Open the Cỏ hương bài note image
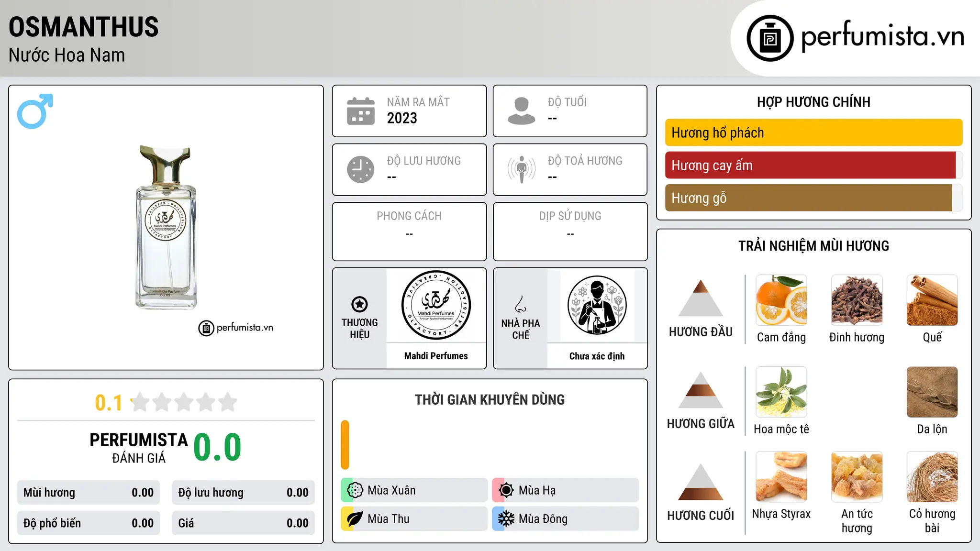The image size is (980, 551). click(x=932, y=476)
